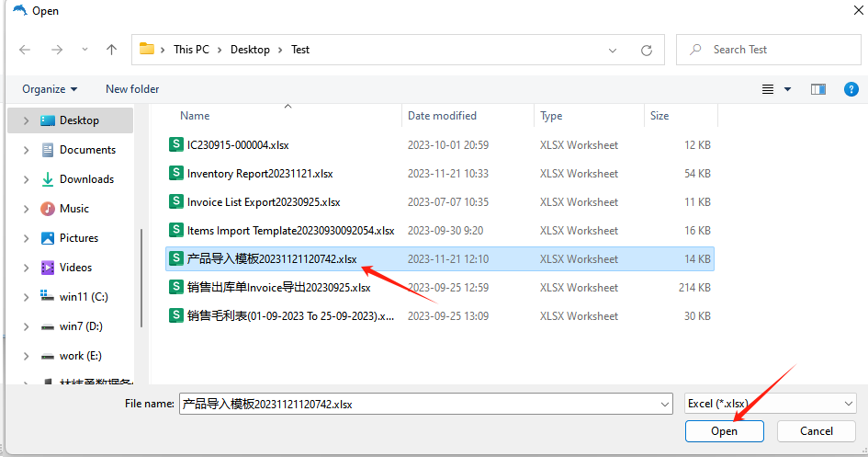Sort files by Date modified column
The height and width of the screenshot is (457, 868).
click(442, 116)
